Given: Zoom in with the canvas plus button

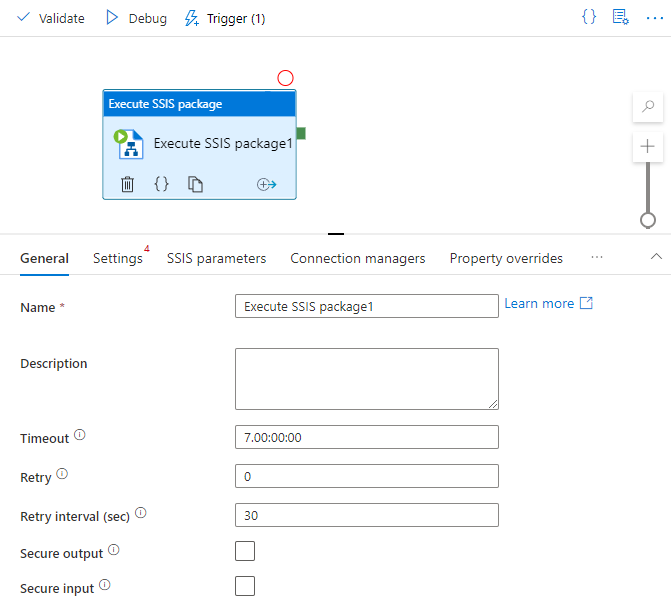Looking at the screenshot, I should coord(647,146).
